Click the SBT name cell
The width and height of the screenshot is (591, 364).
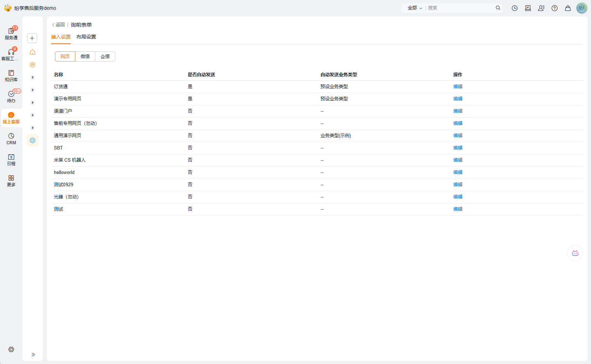click(x=59, y=148)
